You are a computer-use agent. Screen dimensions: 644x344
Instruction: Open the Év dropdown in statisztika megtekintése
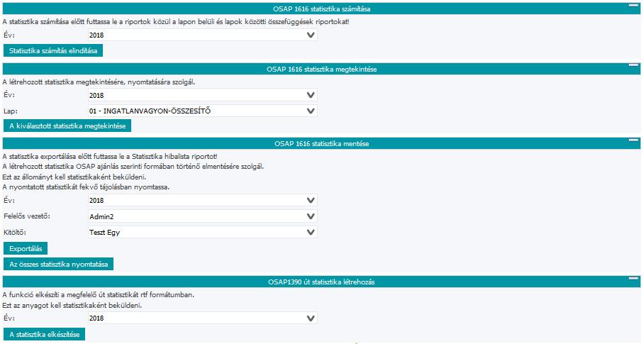(202, 95)
